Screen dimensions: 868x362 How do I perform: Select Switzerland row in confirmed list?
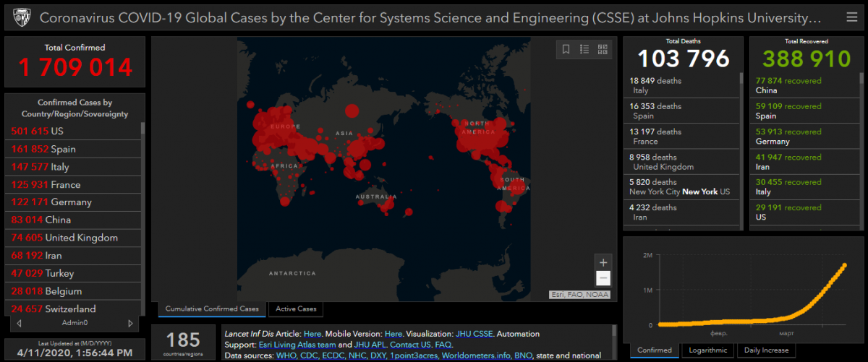pos(72,308)
